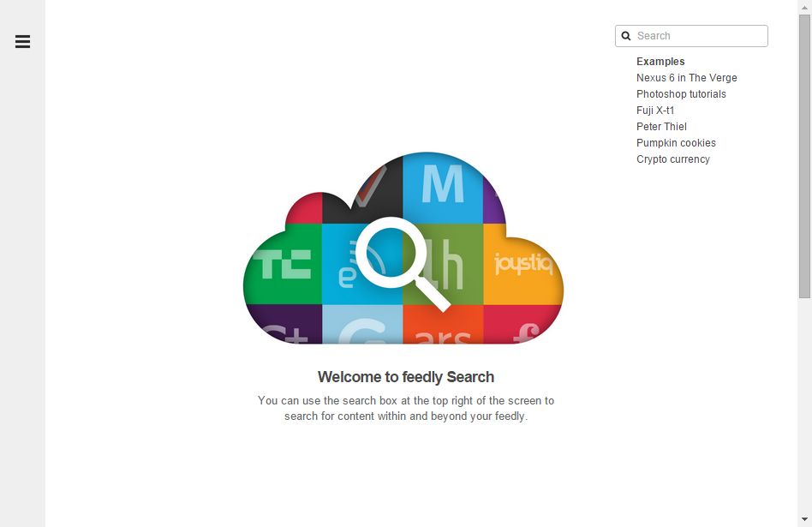This screenshot has height=527, width=812.
Task: Click the 'Examples' heading text
Action: (660, 61)
